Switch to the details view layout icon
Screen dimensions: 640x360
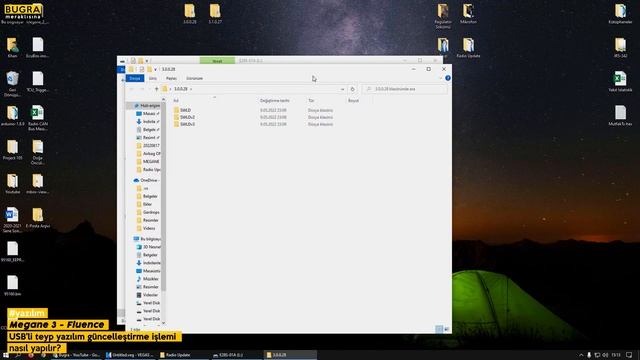439,329
